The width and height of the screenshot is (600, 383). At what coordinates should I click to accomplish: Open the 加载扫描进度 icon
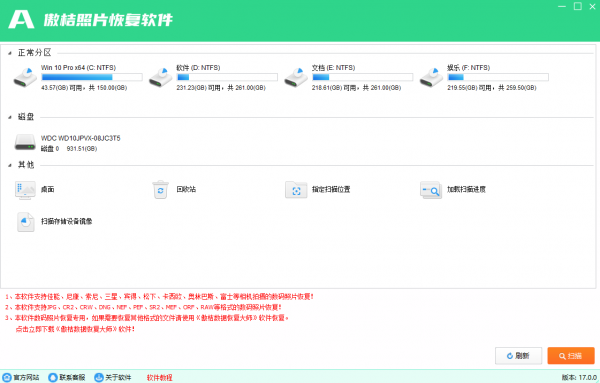431,190
